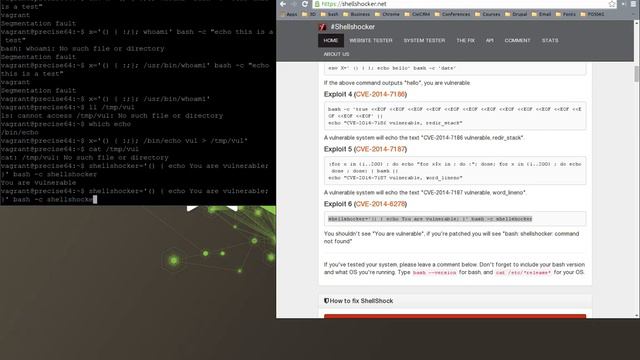Viewport: 640px width, 360px height.
Task: Click the Exploit 5 for-loop code block
Action: tap(455, 171)
